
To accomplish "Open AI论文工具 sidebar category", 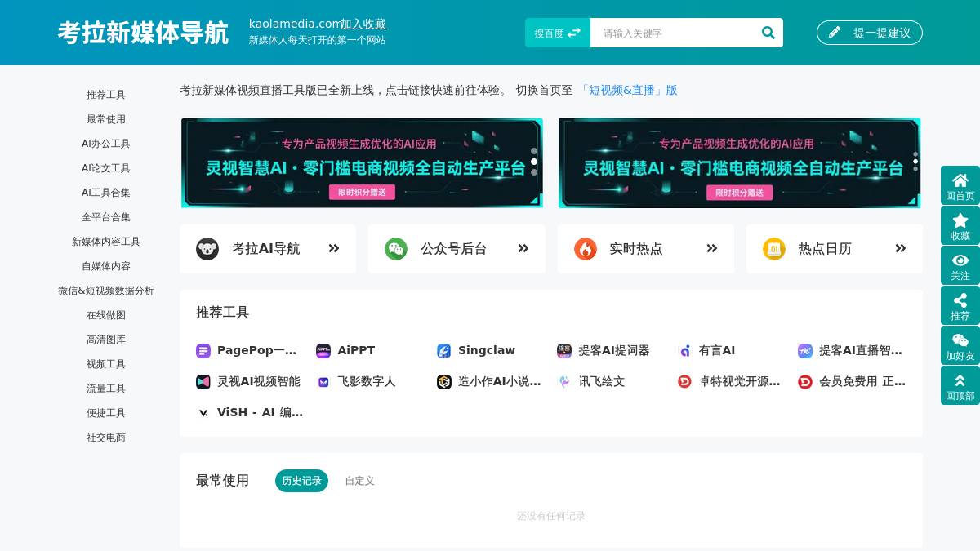I will (x=106, y=168).
